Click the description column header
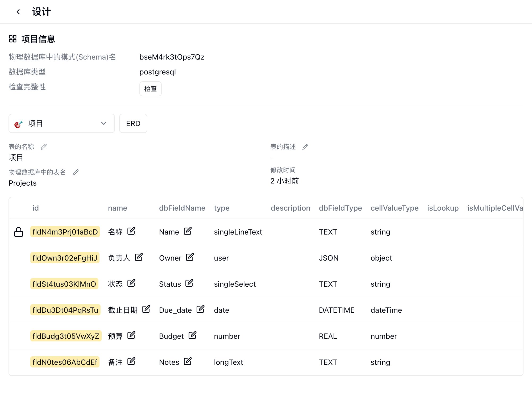The width and height of the screenshot is (532, 393). click(290, 208)
